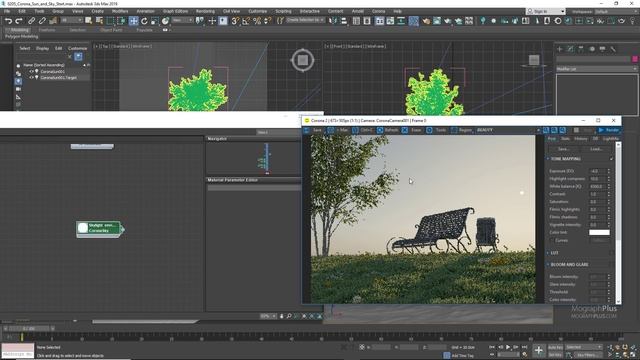Open Select by Name icon
This screenshot has height=360, width=640.
pos(99,21)
